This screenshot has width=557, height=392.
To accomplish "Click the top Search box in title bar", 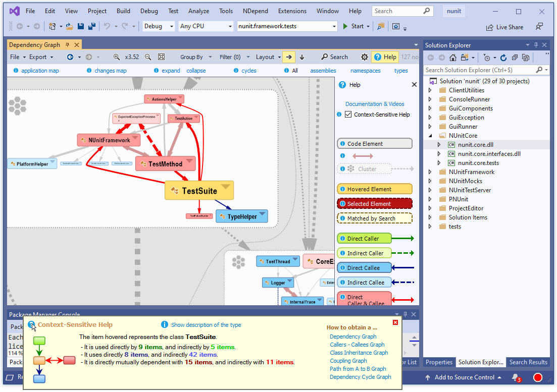I will click(402, 11).
